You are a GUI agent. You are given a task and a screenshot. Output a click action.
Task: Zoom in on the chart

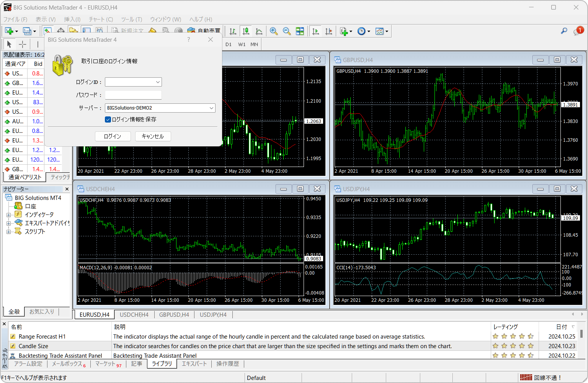pos(274,31)
